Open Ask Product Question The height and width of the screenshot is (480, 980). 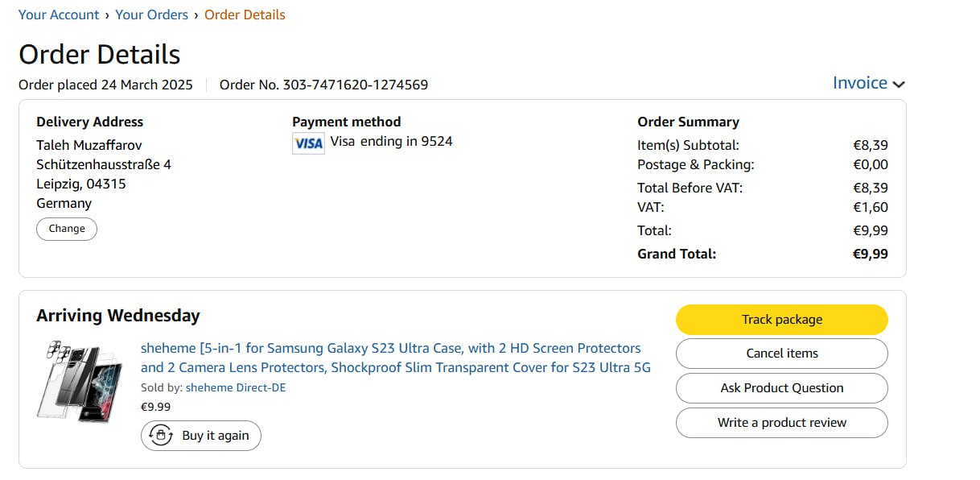[x=781, y=388]
